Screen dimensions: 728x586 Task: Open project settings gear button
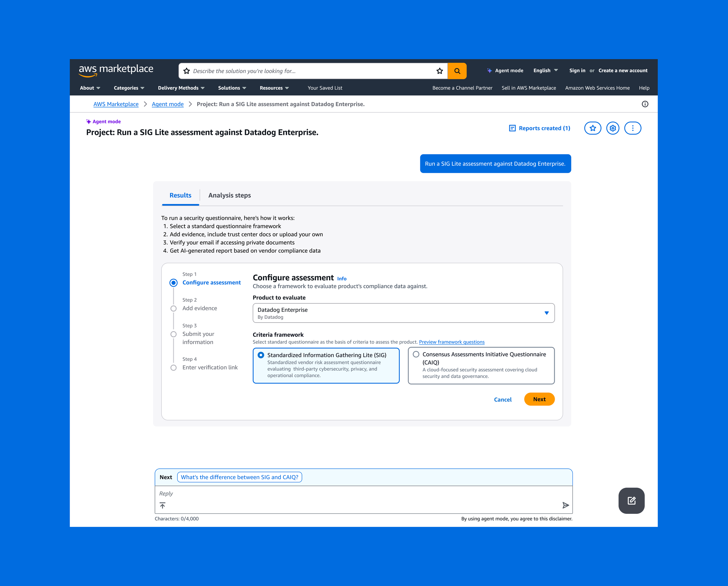point(612,128)
